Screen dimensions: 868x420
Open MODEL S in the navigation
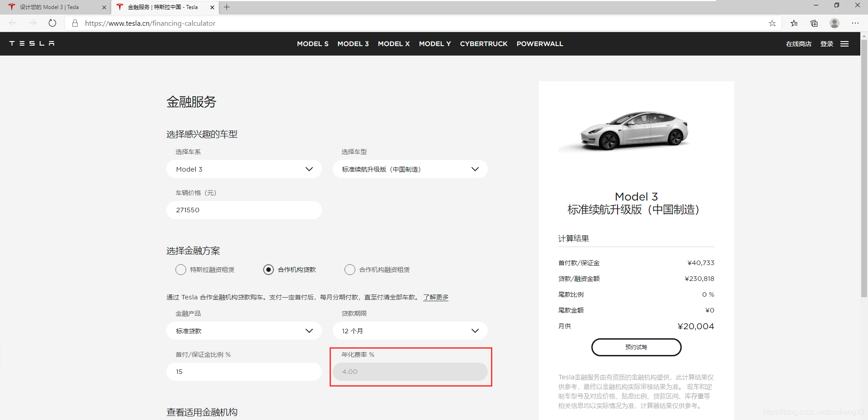coord(312,44)
